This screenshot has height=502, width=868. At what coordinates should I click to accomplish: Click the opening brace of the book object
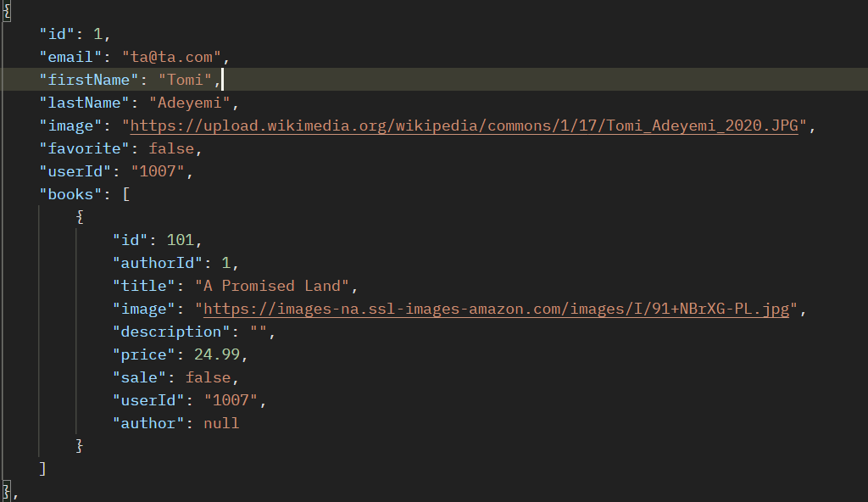pyautogui.click(x=80, y=217)
